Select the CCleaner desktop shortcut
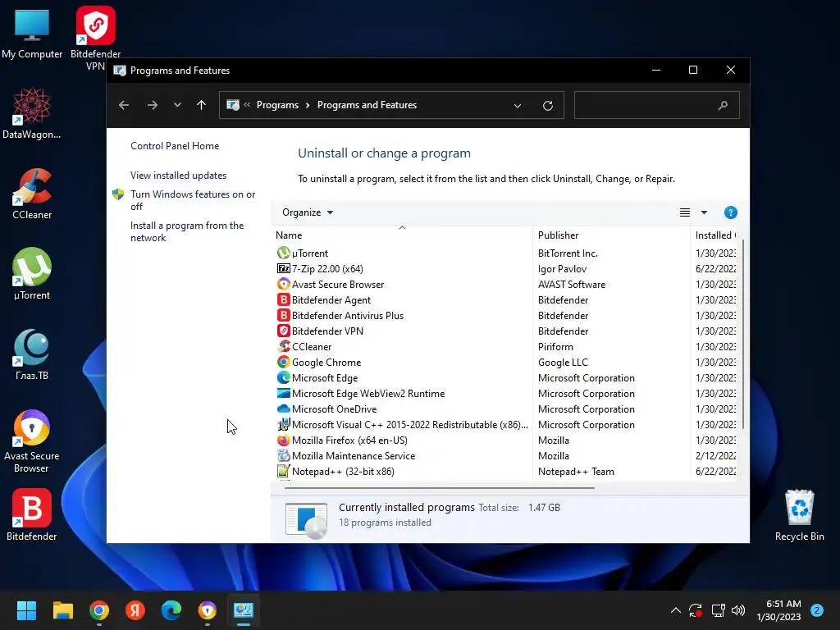This screenshot has height=630, width=840. click(x=32, y=194)
